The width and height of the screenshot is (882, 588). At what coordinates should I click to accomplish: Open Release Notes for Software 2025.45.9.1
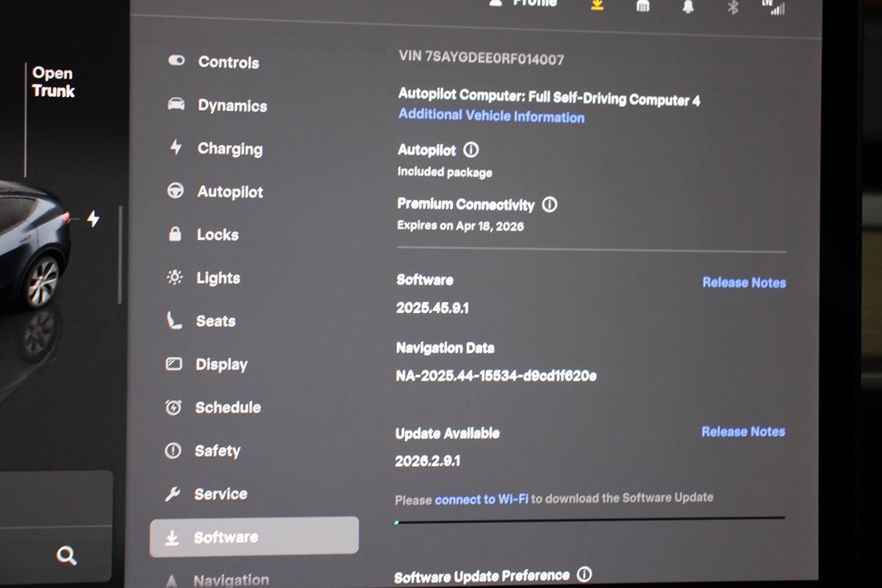(x=744, y=282)
